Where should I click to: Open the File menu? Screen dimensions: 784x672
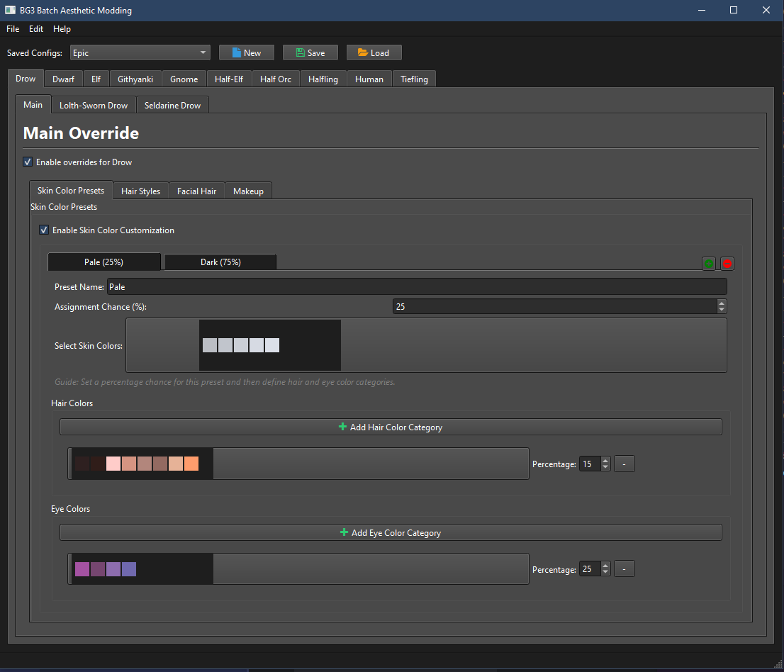13,29
